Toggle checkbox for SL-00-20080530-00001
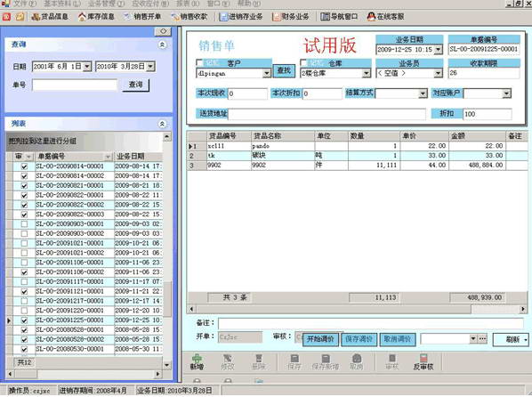Viewport: 532px width, 397px height. 24,349
